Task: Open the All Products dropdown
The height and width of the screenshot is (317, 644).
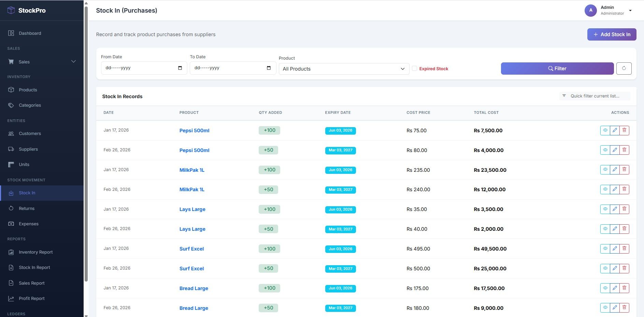Action: pyautogui.click(x=344, y=69)
